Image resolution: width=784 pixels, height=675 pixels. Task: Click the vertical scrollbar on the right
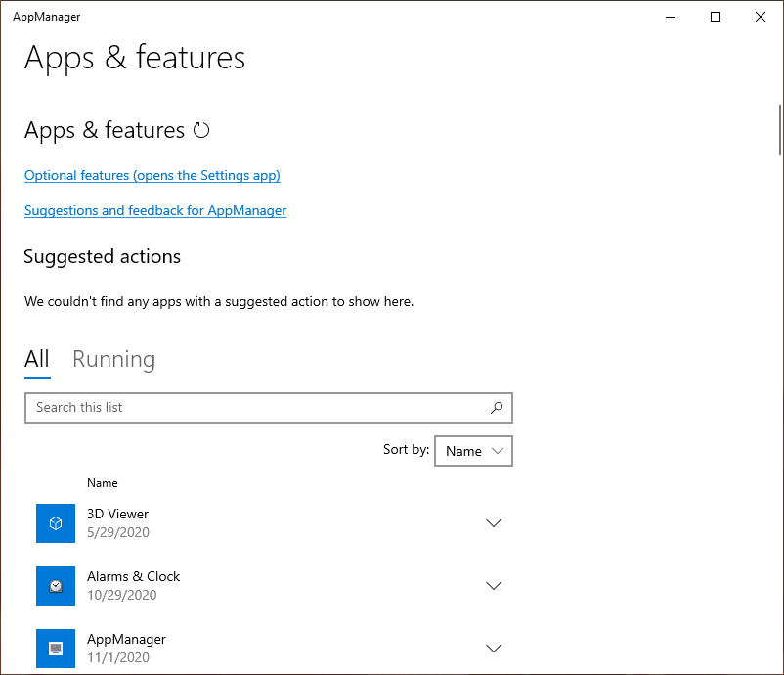coord(779,127)
